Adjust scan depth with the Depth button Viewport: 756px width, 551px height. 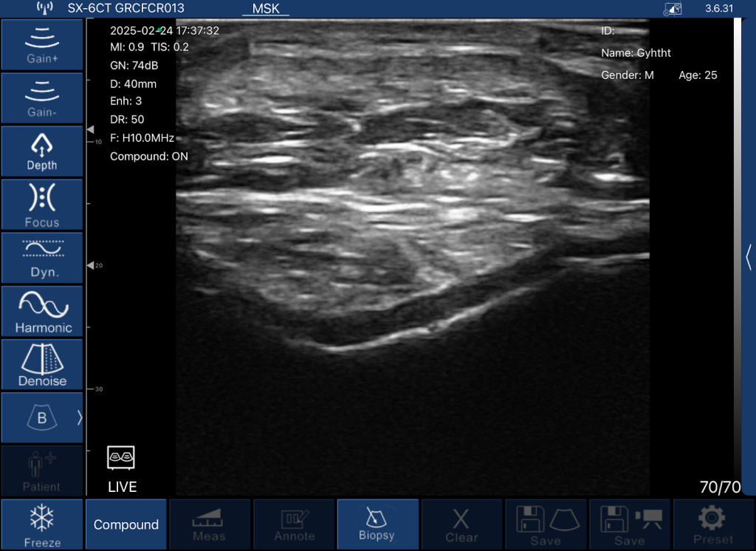pos(42,151)
